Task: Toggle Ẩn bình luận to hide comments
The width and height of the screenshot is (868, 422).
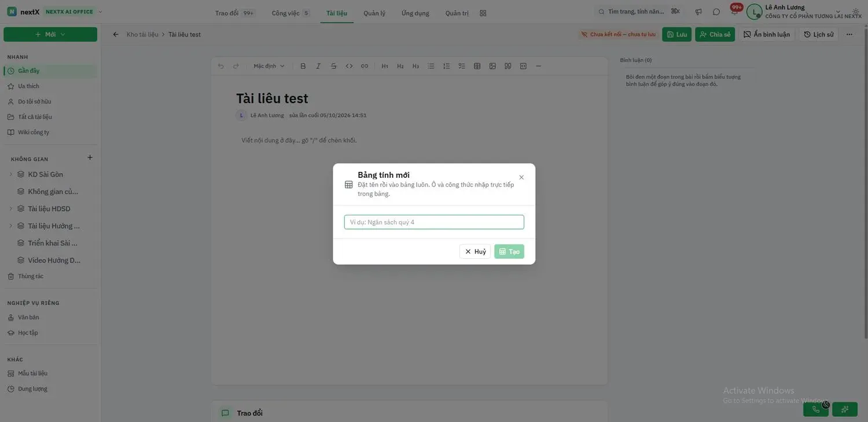Action: [767, 34]
